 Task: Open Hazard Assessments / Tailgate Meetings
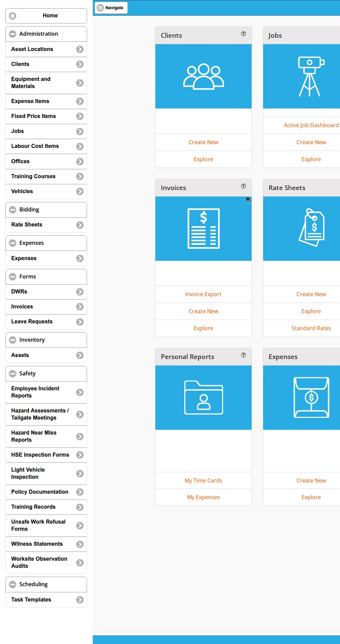(x=46, y=414)
